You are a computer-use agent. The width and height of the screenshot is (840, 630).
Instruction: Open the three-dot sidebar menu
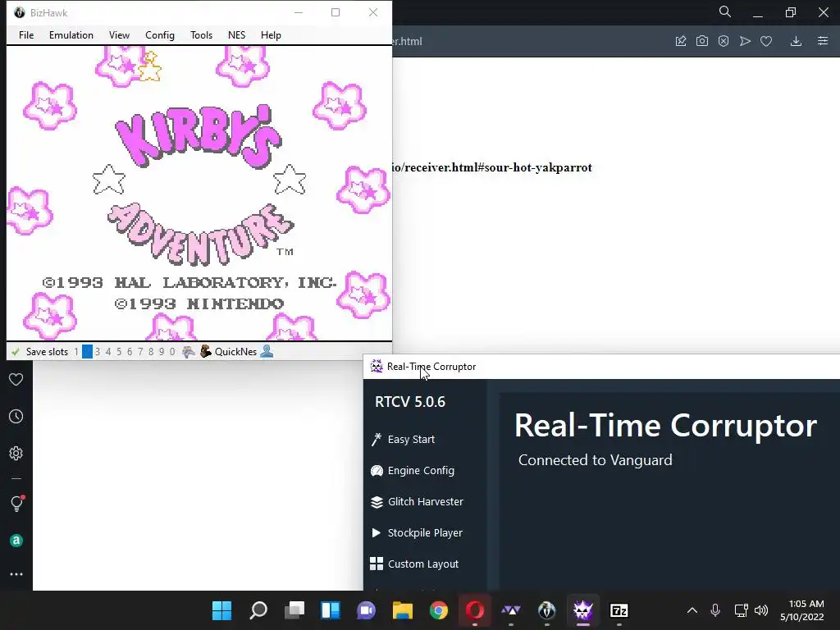tap(16, 574)
